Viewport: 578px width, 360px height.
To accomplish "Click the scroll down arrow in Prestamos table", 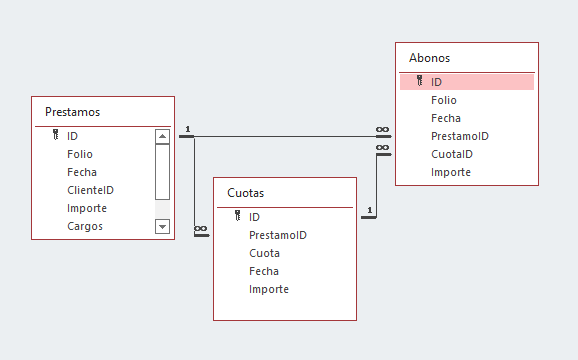I will point(162,226).
